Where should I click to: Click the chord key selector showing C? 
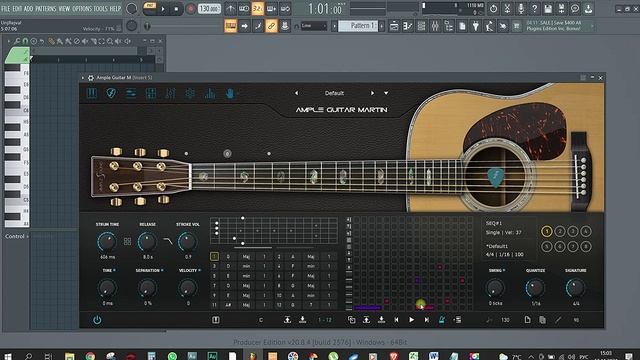pyautogui.click(x=261, y=320)
